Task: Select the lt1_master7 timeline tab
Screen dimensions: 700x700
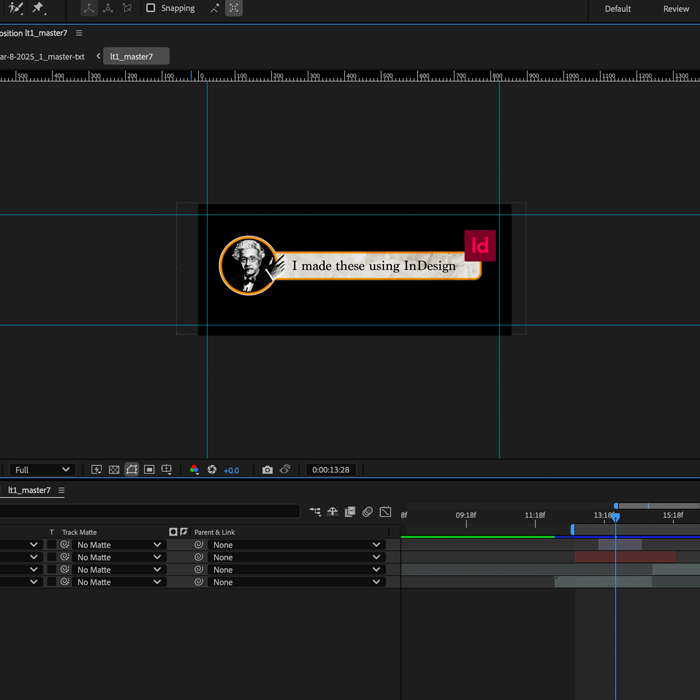Action: point(29,490)
